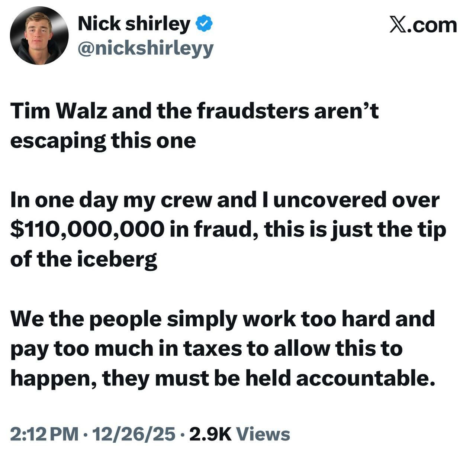476x449 pixels.
Task: Click the word "taxes" in the post
Action: pos(212,349)
